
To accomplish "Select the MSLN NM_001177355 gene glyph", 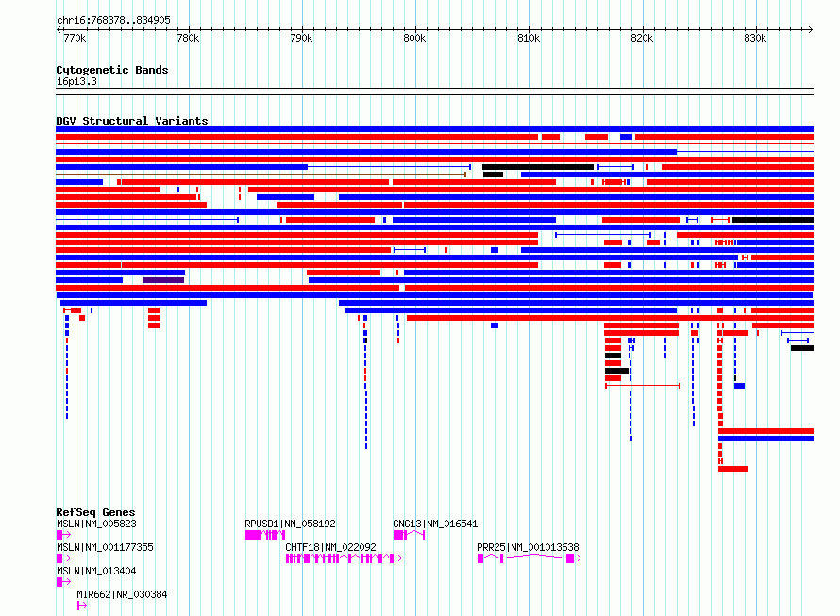I will click(x=63, y=558).
